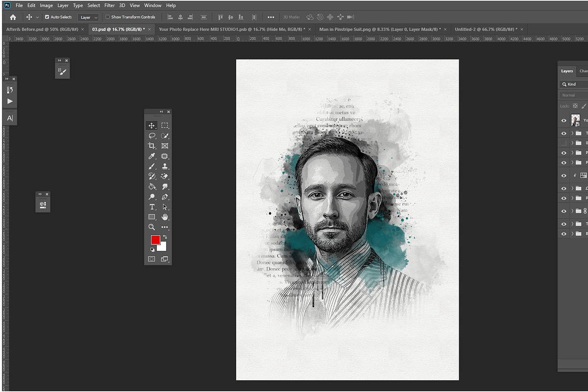Click the red foreground color swatch

155,240
